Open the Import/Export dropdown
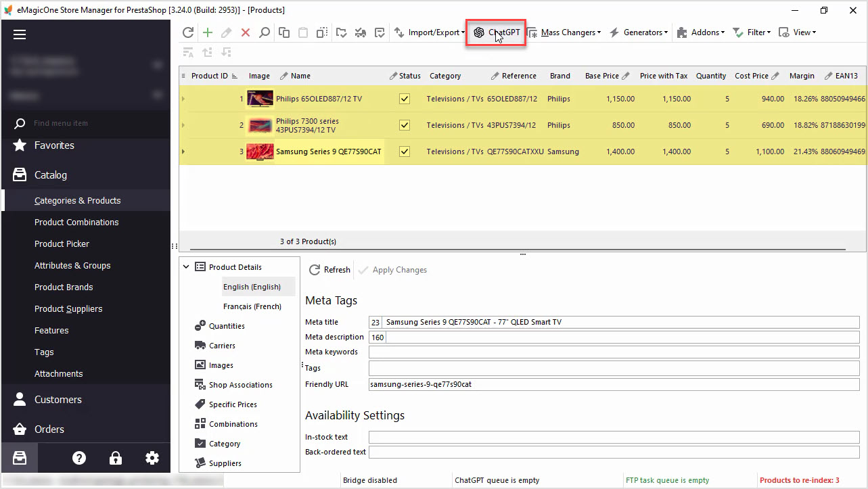This screenshot has width=868, height=489. pos(430,32)
